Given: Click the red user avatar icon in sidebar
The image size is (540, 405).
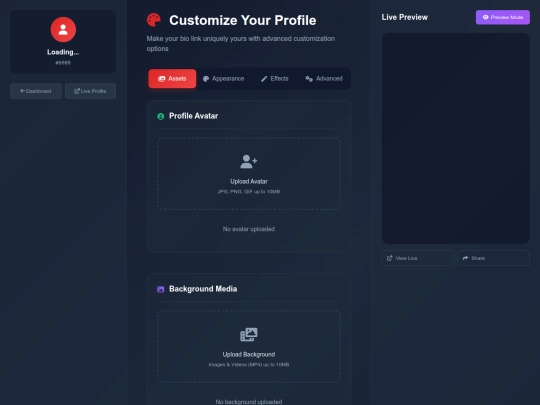Looking at the screenshot, I should [63, 30].
